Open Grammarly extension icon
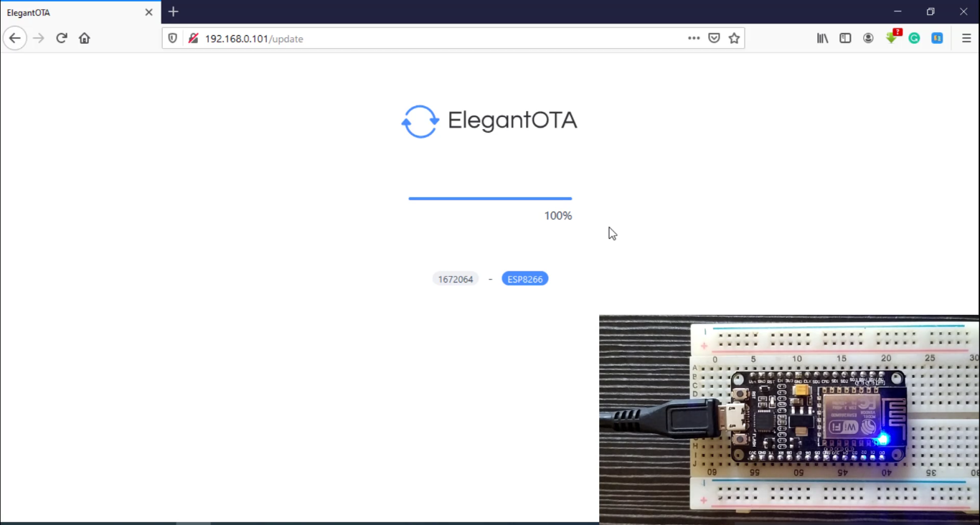980x525 pixels. (x=914, y=38)
